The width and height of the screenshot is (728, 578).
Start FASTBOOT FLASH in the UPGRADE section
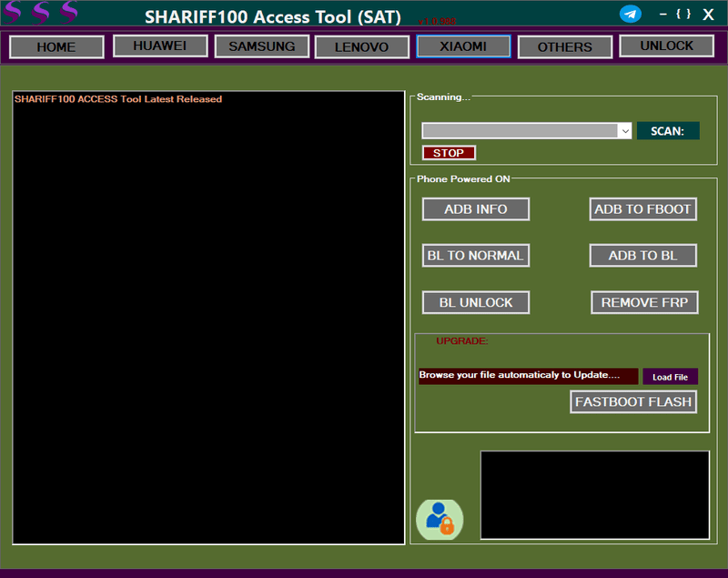[x=632, y=401]
